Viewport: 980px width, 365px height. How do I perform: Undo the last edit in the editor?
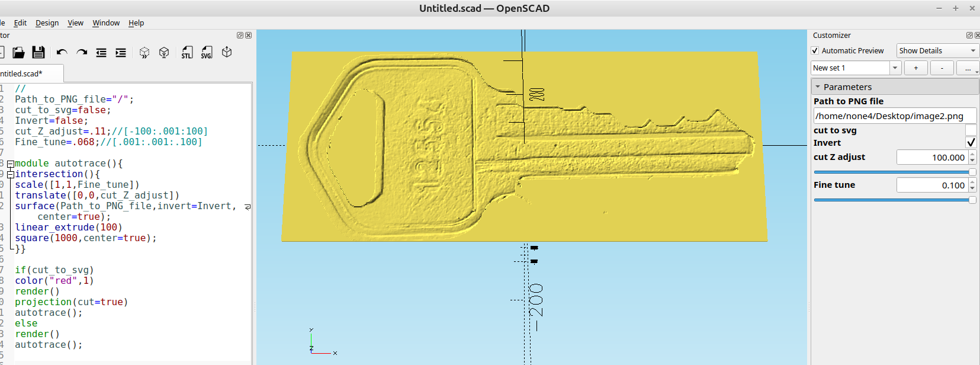coord(62,53)
